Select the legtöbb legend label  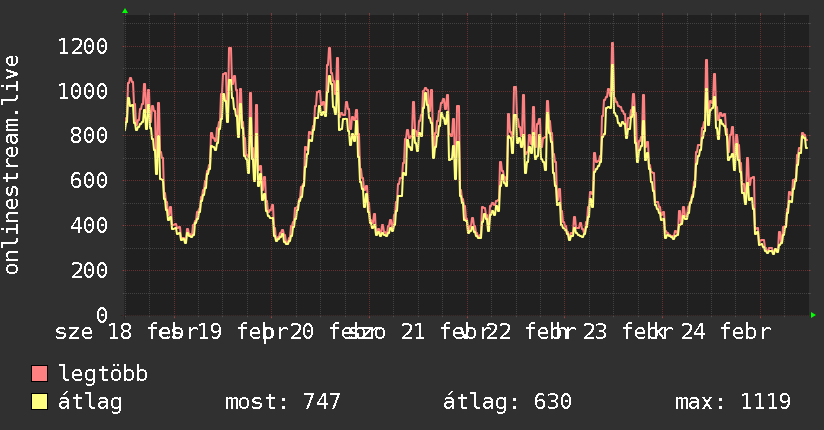(x=104, y=375)
